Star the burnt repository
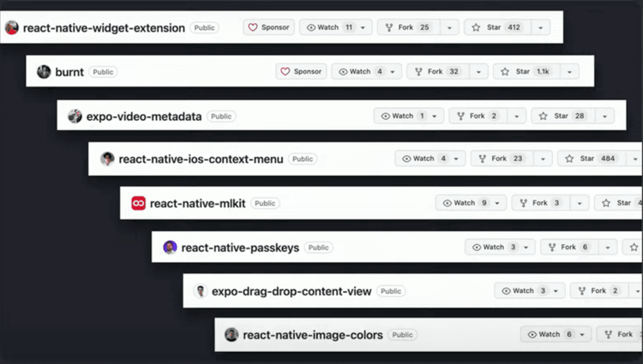Image resolution: width=643 pixels, height=364 pixels. pos(527,72)
